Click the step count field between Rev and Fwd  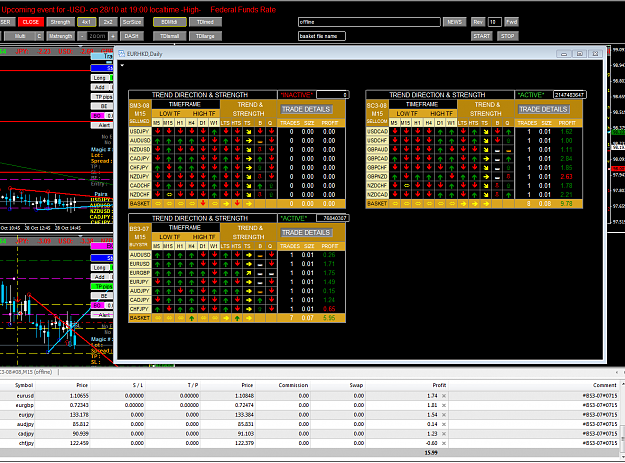pos(495,22)
